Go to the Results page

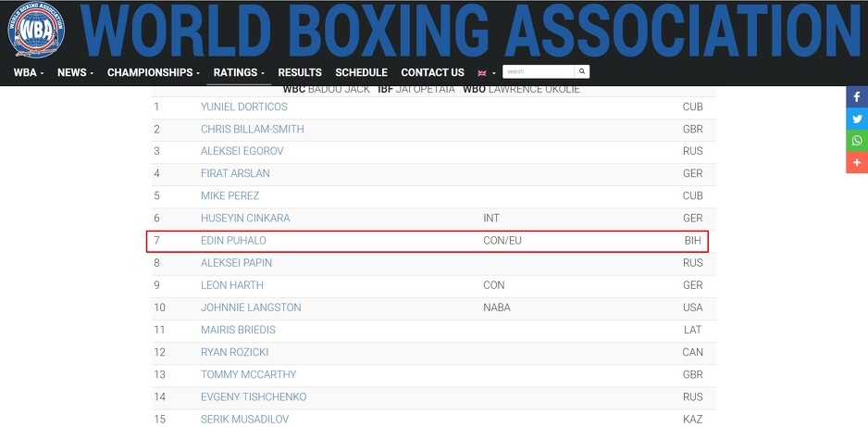point(300,72)
